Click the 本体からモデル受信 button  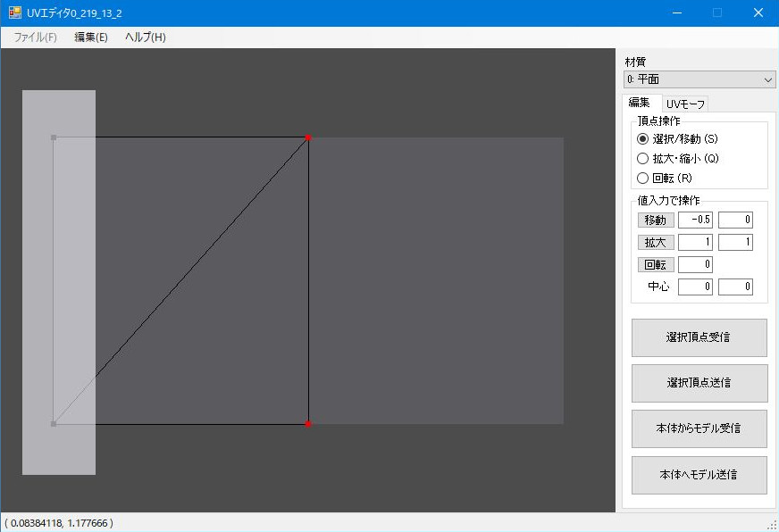(x=699, y=428)
